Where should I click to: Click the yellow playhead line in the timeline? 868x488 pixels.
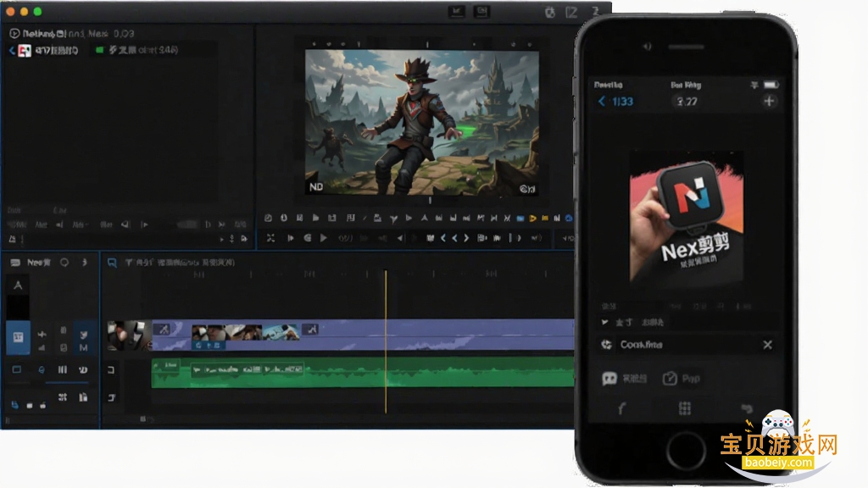(x=386, y=341)
